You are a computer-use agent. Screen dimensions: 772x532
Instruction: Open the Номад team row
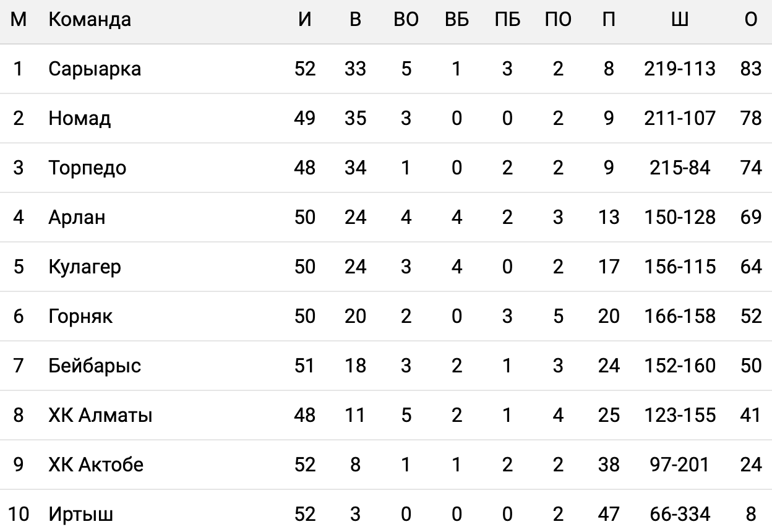pyautogui.click(x=79, y=118)
